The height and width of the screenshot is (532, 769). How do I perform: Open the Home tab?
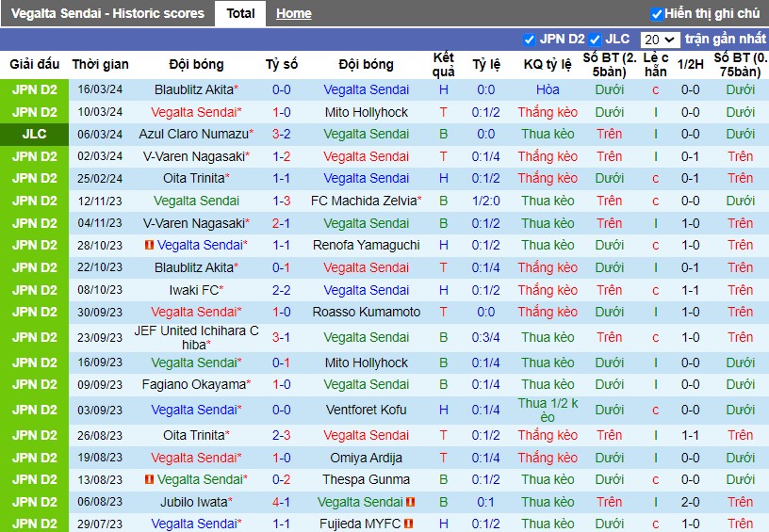[293, 13]
